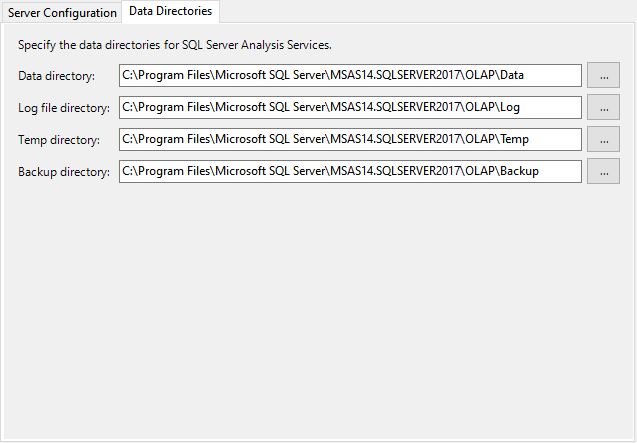The height and width of the screenshot is (443, 637).
Task: Click the "Specify the data directories" instruction text
Action: pyautogui.click(x=175, y=45)
